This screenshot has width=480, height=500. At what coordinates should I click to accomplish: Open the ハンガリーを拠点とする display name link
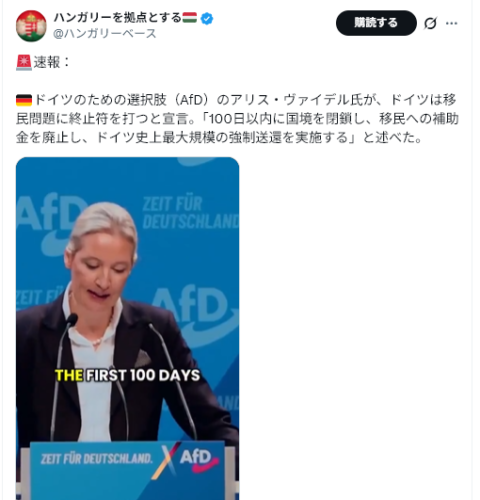click(118, 18)
